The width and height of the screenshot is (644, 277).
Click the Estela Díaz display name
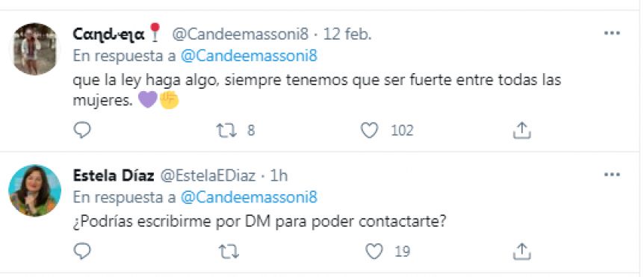pos(114,176)
